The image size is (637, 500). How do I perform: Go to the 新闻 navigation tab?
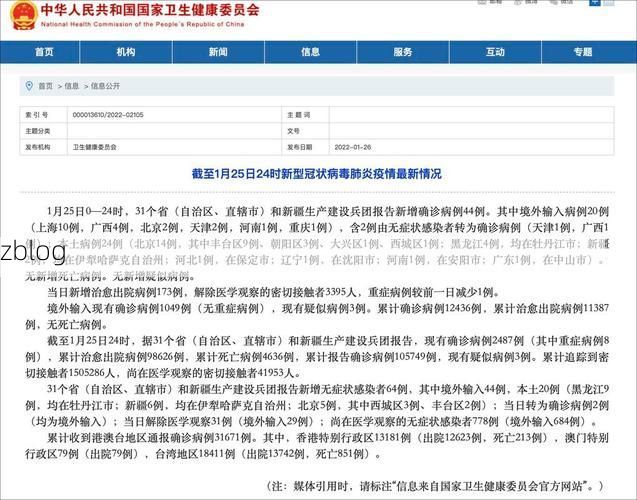click(218, 51)
